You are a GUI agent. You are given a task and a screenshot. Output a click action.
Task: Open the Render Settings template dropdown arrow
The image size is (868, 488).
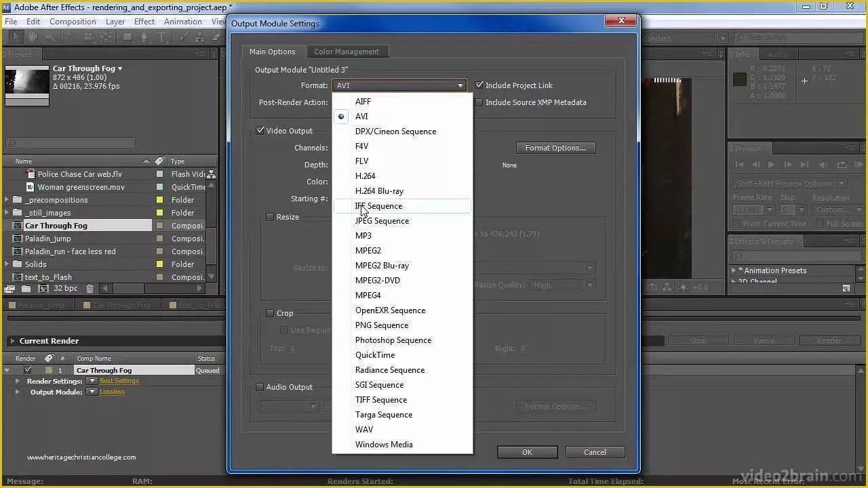coord(92,381)
